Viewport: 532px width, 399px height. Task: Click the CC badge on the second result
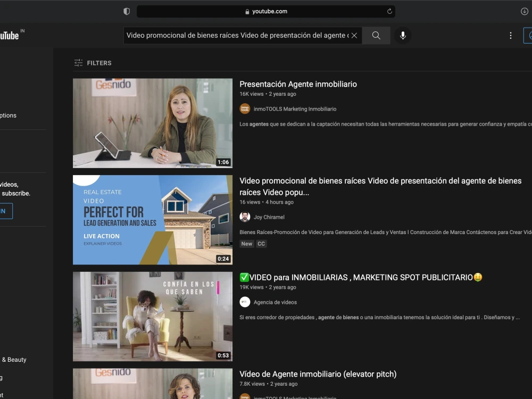[261, 244]
